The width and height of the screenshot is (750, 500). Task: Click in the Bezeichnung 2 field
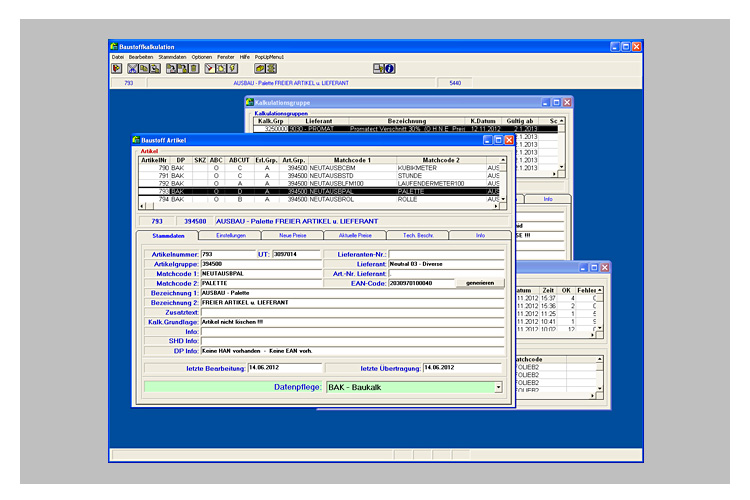pos(353,302)
